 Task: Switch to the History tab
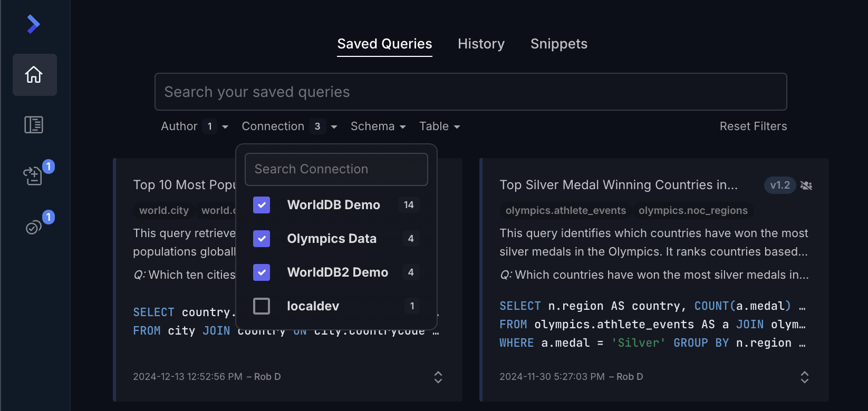(481, 44)
